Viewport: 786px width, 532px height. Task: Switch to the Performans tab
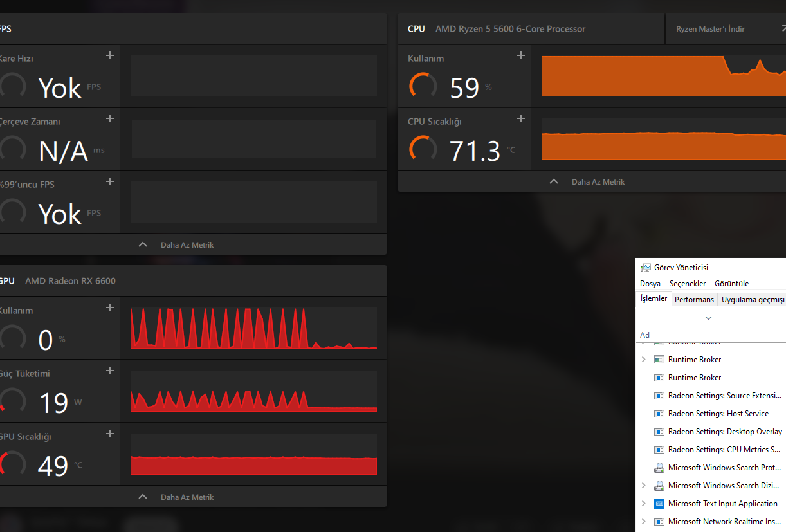tap(695, 300)
